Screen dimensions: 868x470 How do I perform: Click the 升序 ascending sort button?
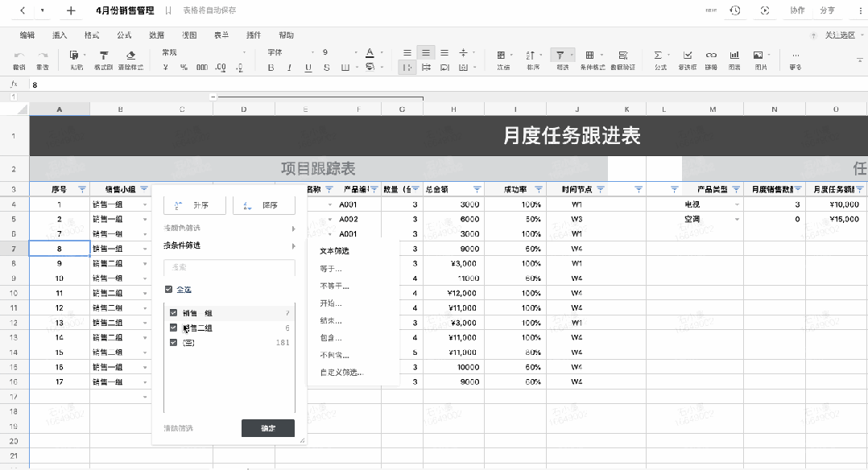(x=195, y=205)
